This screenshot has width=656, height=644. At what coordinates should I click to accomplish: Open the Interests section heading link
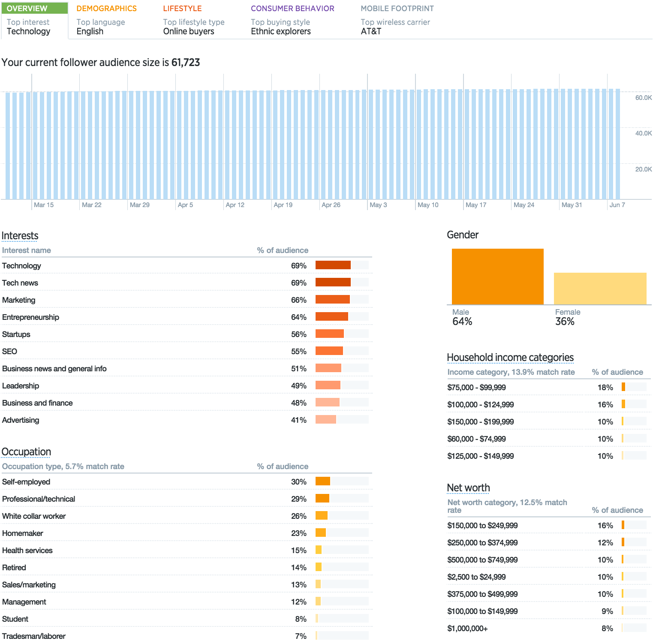point(20,235)
